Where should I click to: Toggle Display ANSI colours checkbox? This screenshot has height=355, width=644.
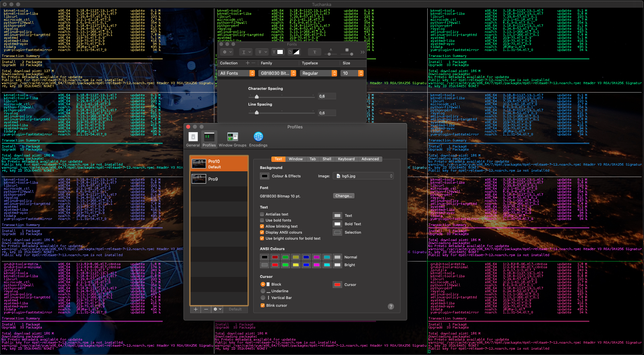(262, 232)
